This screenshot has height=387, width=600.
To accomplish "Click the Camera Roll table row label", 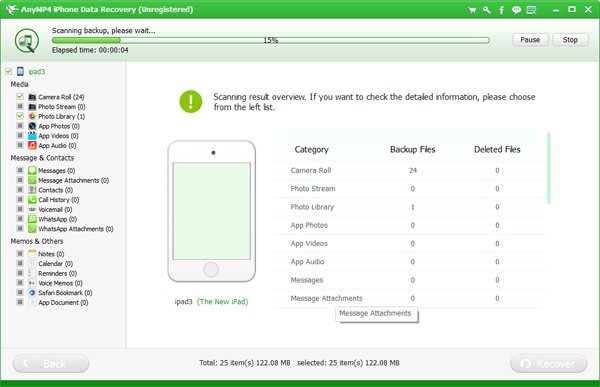I will click(311, 170).
